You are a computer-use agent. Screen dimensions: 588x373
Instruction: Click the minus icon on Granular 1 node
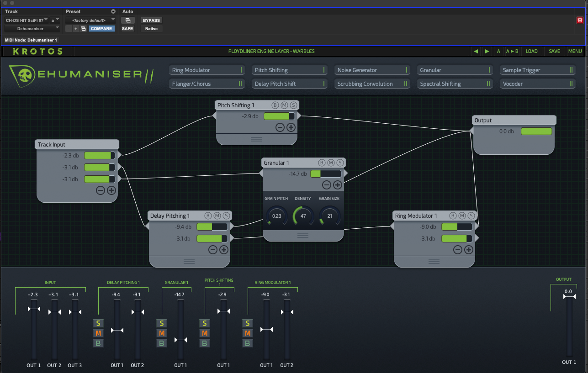[x=326, y=185]
